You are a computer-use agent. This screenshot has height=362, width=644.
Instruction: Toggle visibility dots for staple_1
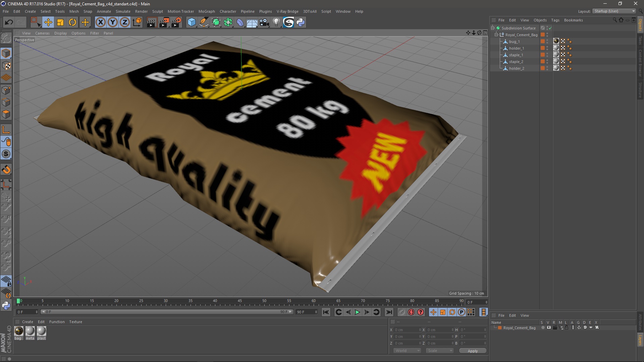tap(547, 55)
